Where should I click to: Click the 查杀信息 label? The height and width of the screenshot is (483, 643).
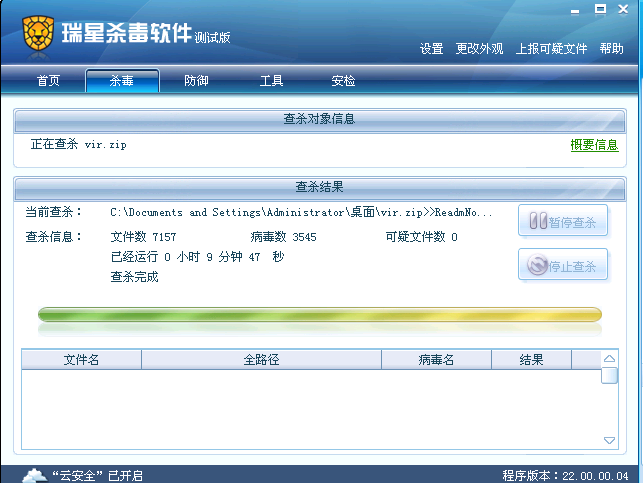tap(53, 237)
